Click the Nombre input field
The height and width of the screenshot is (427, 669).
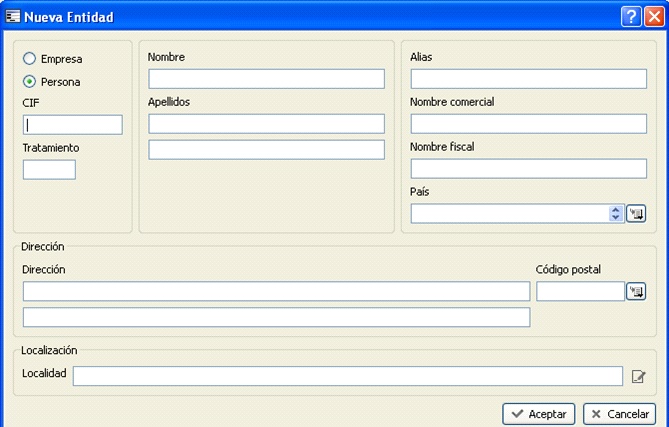[x=266, y=79]
